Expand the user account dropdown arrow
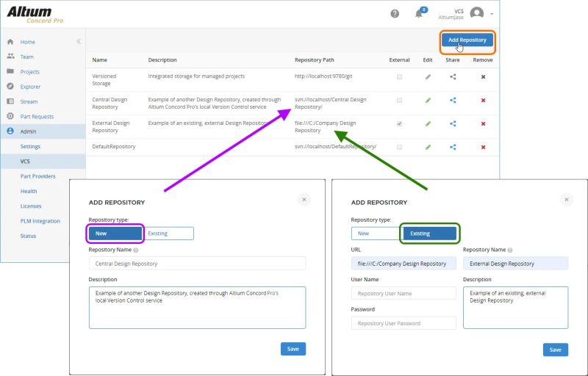The width and height of the screenshot is (588, 376). pyautogui.click(x=492, y=14)
